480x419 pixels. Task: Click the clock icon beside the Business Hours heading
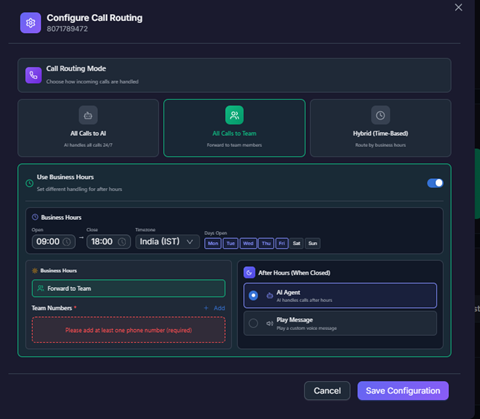pos(35,217)
